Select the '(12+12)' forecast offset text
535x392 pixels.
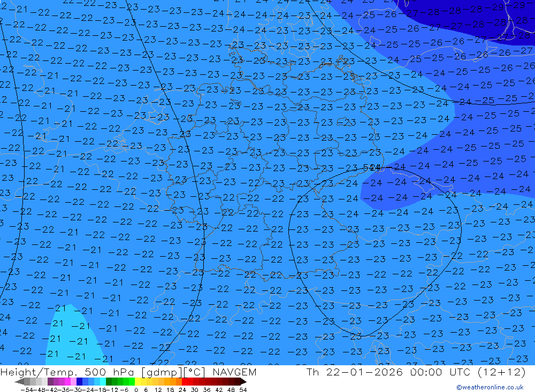click(501, 372)
